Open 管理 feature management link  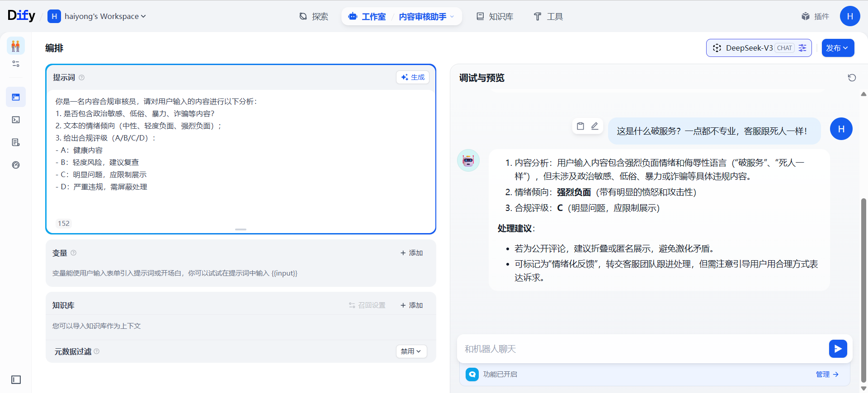827,374
